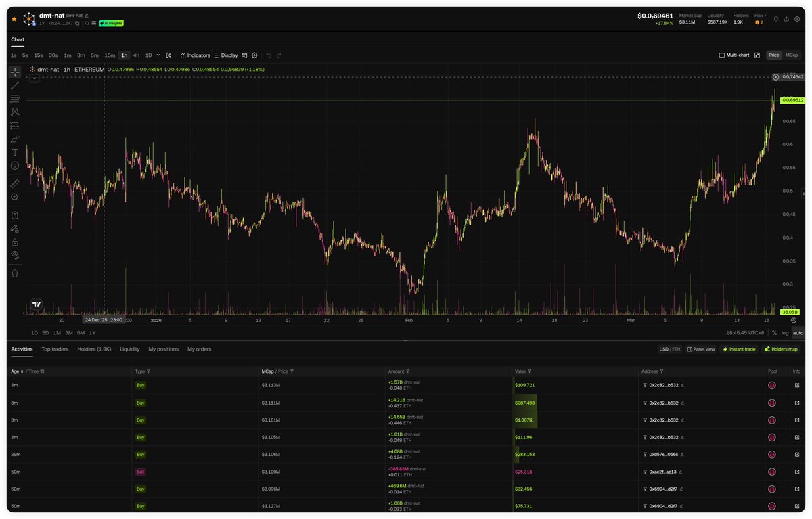Select the forecasting position tool
The width and height of the screenshot is (812, 519).
click(15, 125)
